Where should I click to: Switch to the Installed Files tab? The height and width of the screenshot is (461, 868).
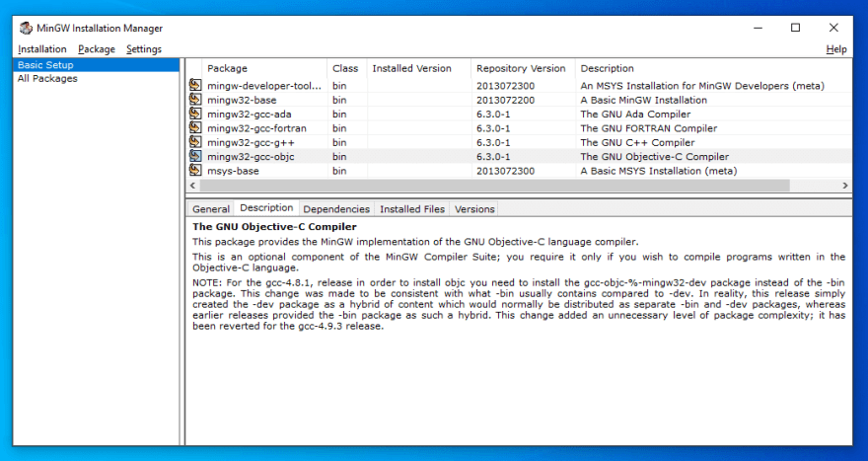(412, 209)
